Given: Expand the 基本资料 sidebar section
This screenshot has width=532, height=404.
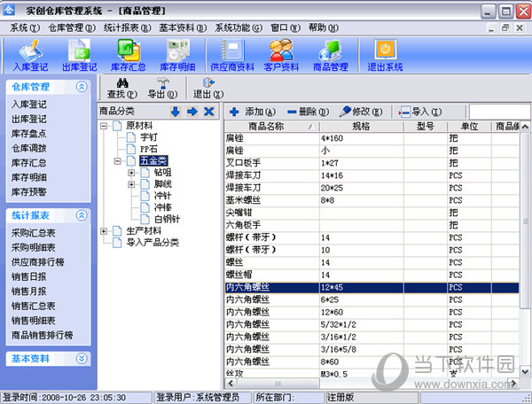Looking at the screenshot, I should [x=82, y=358].
